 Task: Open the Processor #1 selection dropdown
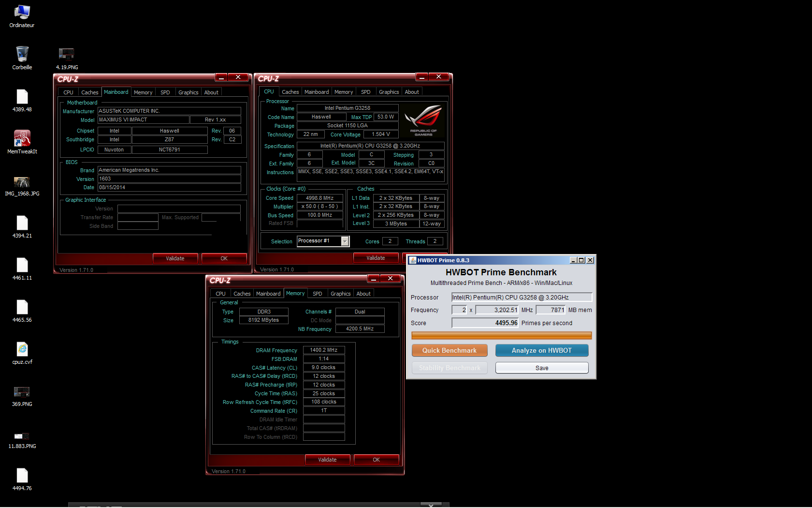[x=345, y=241]
